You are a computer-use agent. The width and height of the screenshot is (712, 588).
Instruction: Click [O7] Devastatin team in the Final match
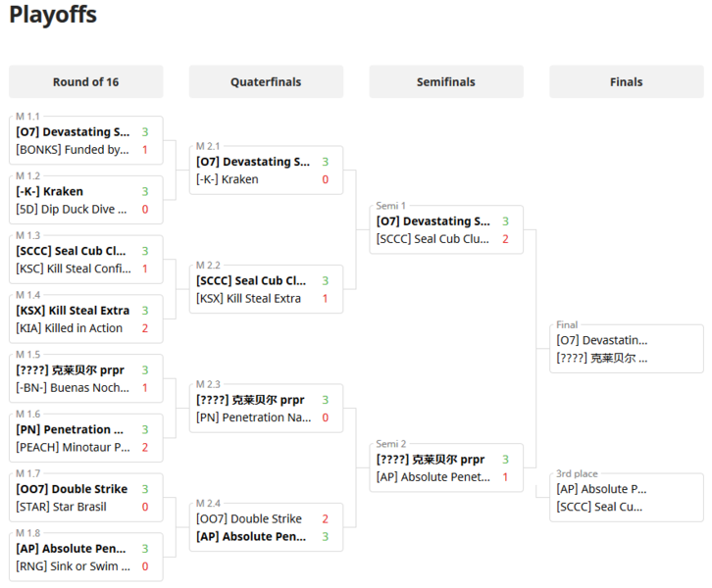[x=602, y=340]
